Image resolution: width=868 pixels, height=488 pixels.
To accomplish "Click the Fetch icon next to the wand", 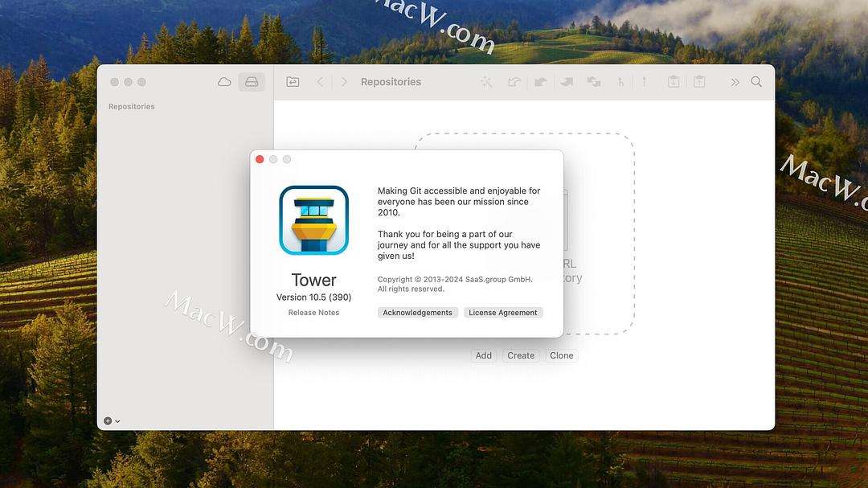I will pos(514,82).
